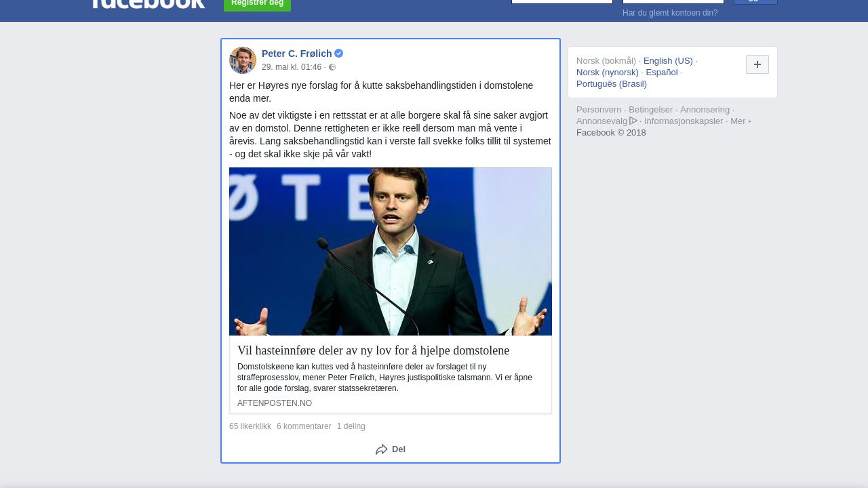Viewport: 868px width, 488px height.
Task: Click the public globe icon by the timestamp
Action: tap(332, 67)
